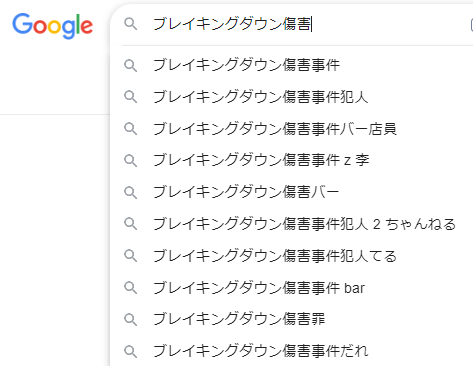
Task: Click the Google logo
Action: point(52,26)
